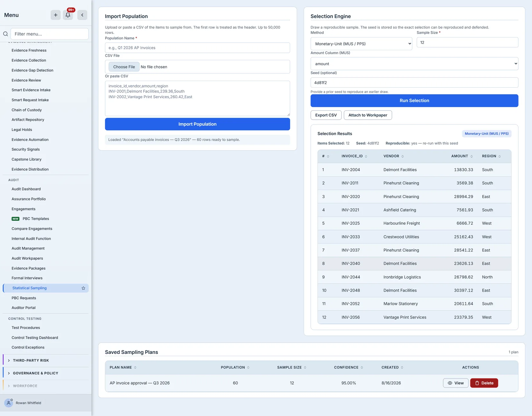
Task: Click Ironbridge Logistics vendor cell
Action: coord(402,277)
